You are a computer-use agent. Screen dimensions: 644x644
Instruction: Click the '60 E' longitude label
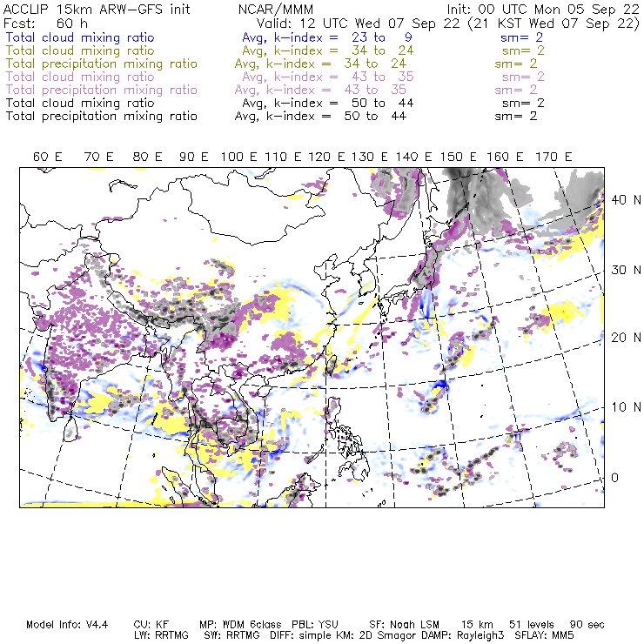pos(48,157)
